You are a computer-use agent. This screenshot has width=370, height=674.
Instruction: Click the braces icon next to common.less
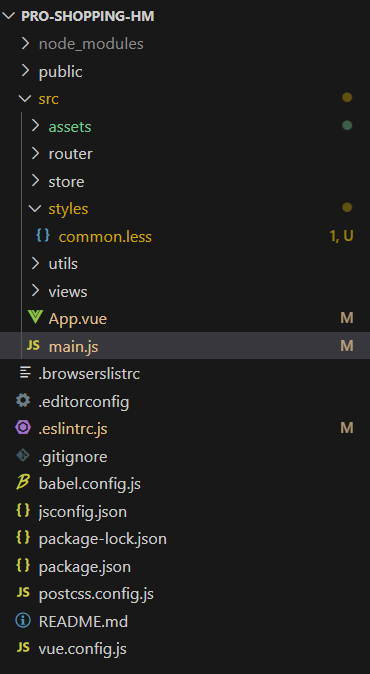tap(43, 235)
